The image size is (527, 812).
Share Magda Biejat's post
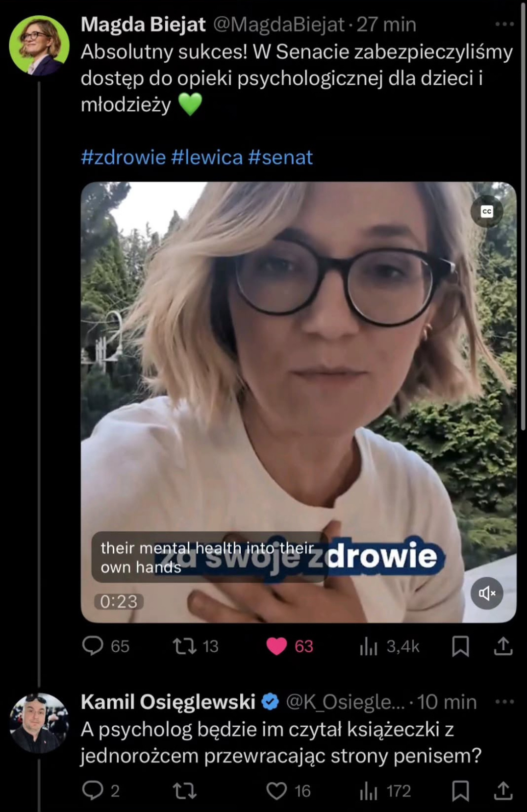(503, 646)
